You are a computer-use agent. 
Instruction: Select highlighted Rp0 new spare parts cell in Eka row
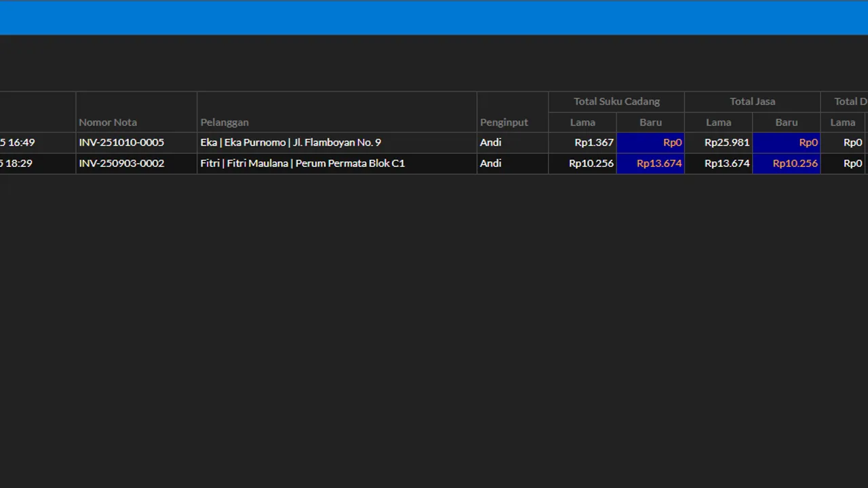tap(650, 143)
